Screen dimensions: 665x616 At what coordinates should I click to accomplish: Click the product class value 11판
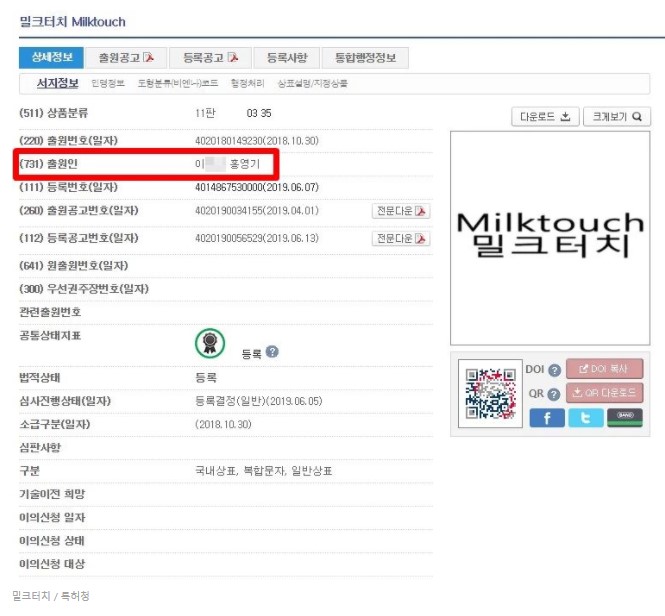point(205,113)
